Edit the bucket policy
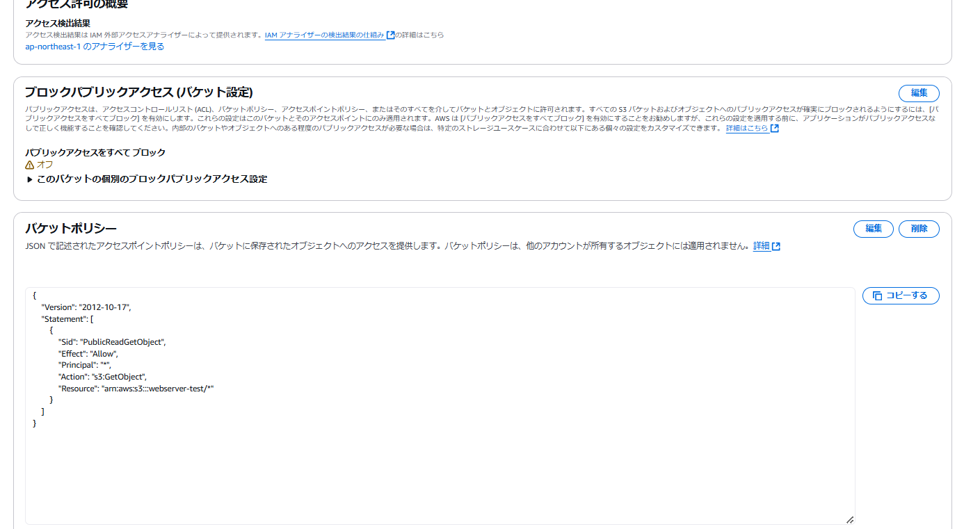Screen dimensions: 980x529 874,229
